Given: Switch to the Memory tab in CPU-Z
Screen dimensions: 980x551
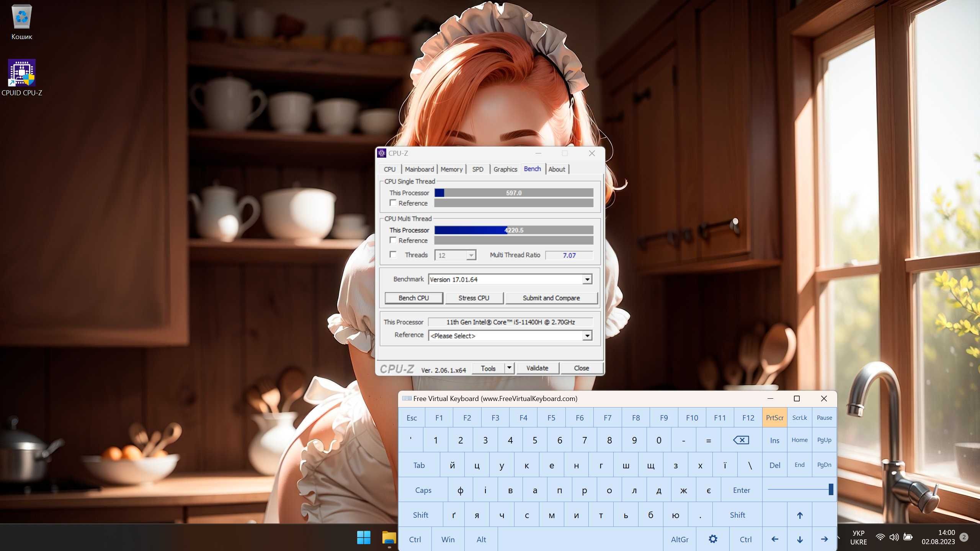Looking at the screenshot, I should [452, 169].
